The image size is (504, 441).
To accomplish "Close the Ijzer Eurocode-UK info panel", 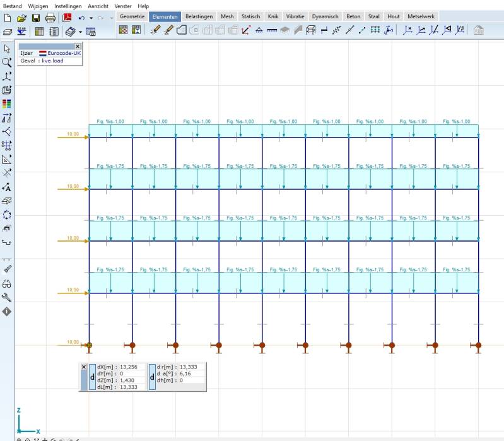I will [x=78, y=46].
